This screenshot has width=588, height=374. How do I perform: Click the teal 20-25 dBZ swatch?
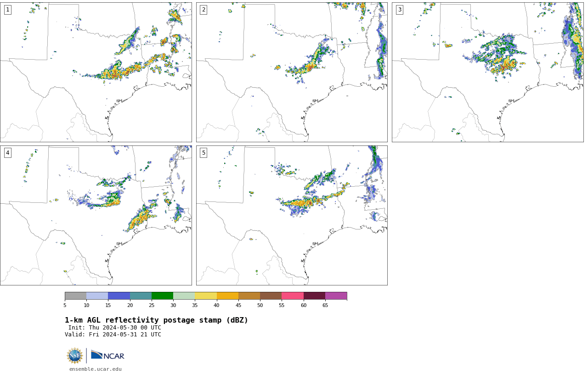(141, 296)
